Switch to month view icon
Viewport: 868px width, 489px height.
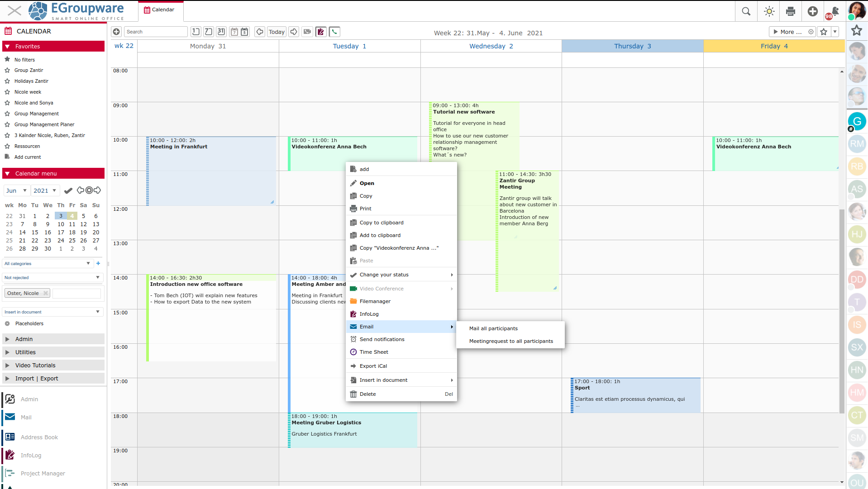[221, 32]
